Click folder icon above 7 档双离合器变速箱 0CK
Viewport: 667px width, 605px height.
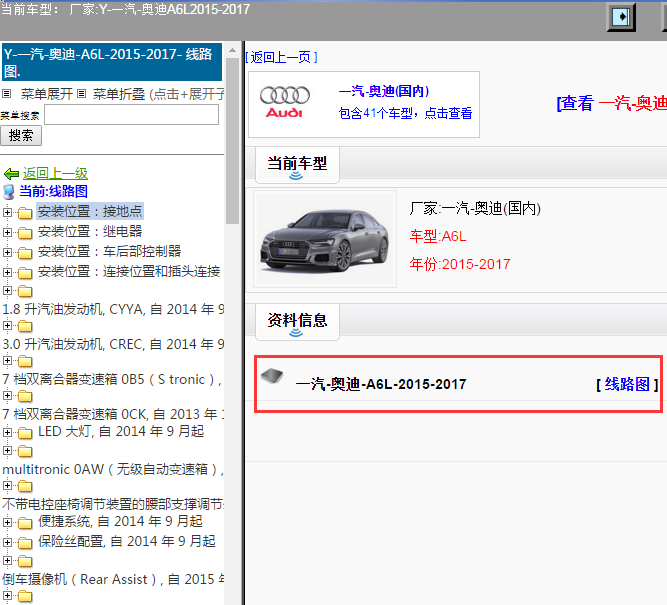[25, 396]
